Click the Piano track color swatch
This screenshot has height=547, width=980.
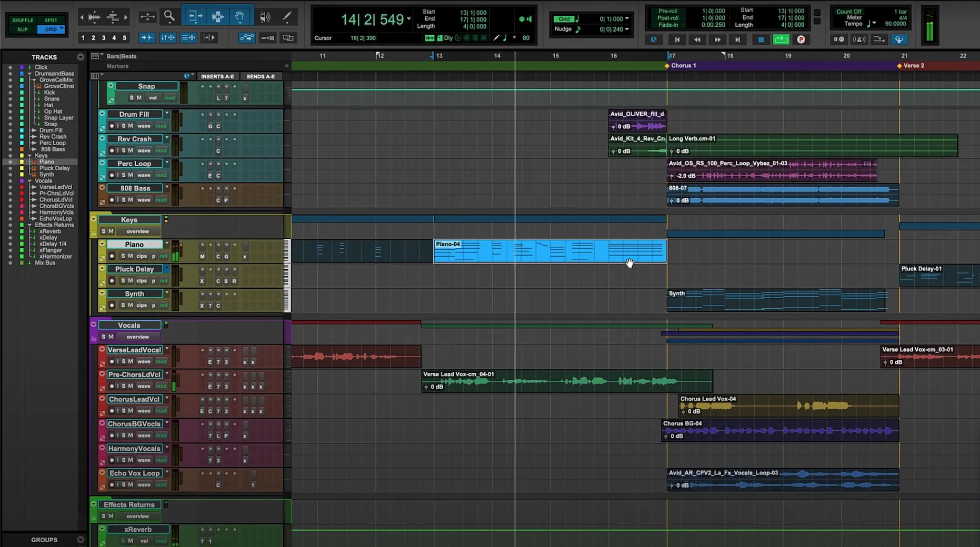[x=101, y=251]
